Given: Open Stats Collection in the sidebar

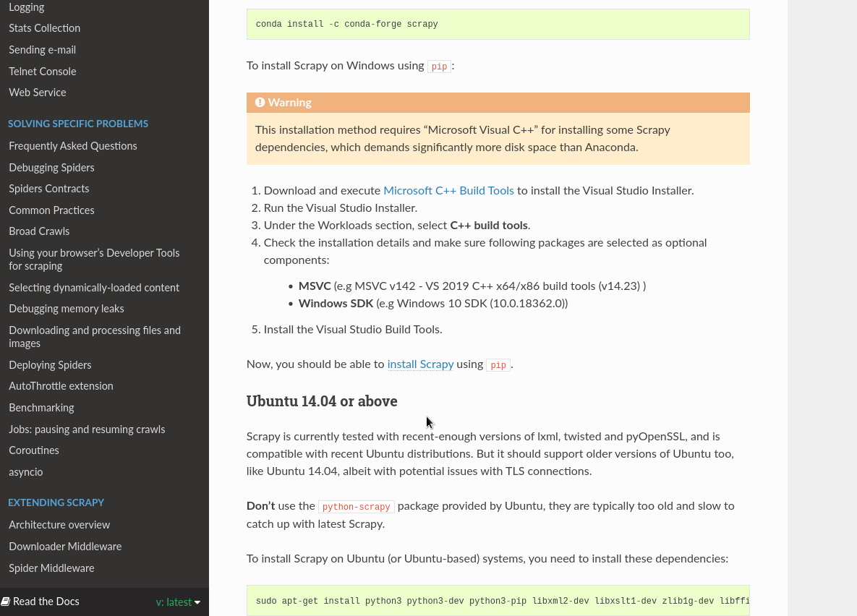Looking at the screenshot, I should (x=44, y=28).
